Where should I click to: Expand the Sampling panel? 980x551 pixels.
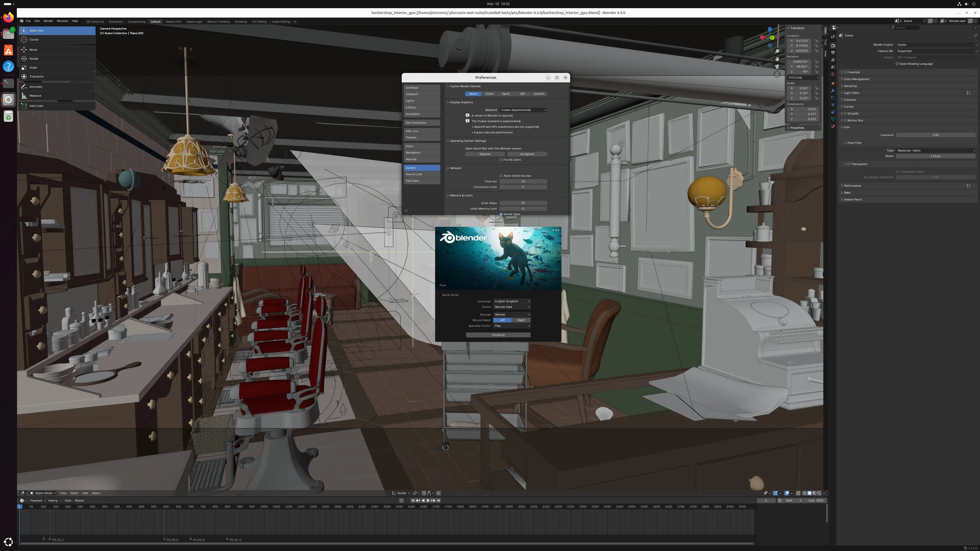pyautogui.click(x=850, y=86)
